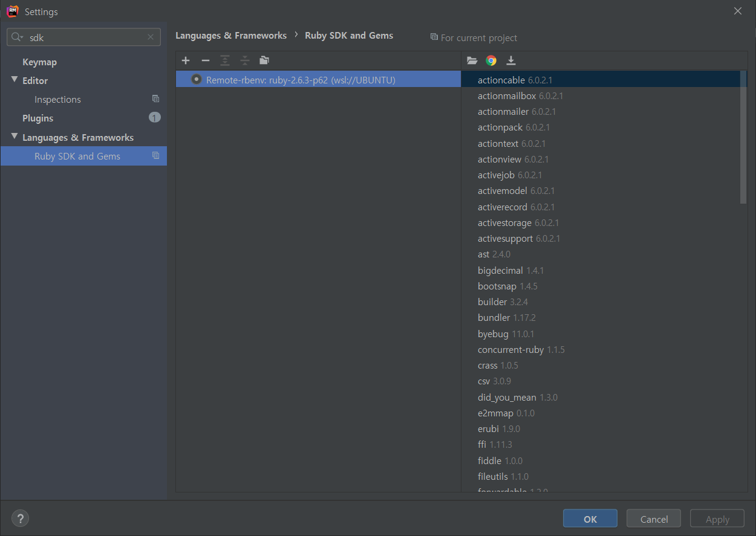This screenshot has height=536, width=756.
Task: Select Languages & Frameworks in settings tree
Action: pyautogui.click(x=78, y=138)
